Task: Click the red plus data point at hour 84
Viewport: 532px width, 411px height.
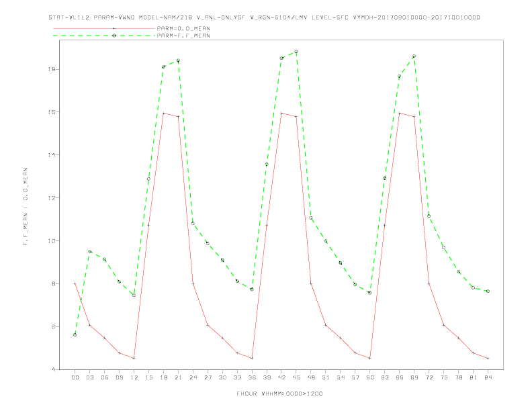Action: pos(488,358)
